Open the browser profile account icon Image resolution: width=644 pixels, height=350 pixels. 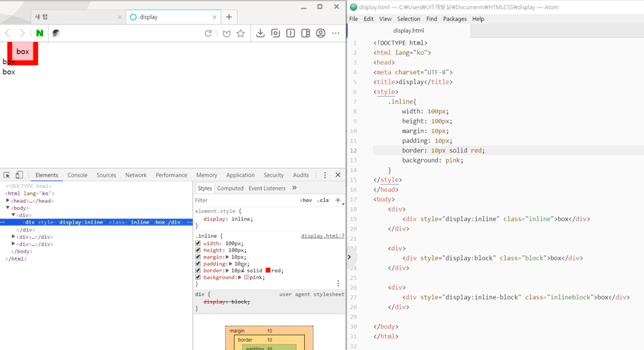[320, 33]
